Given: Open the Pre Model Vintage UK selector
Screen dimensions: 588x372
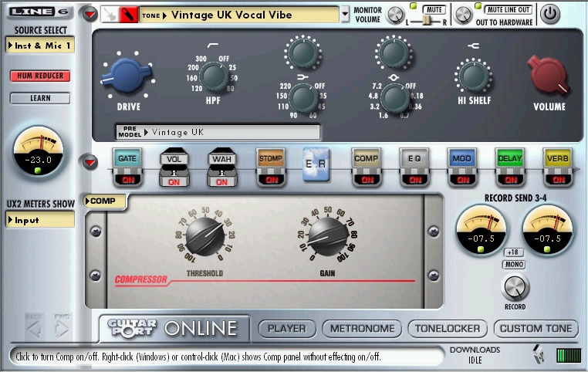Looking at the screenshot, I should 218,132.
